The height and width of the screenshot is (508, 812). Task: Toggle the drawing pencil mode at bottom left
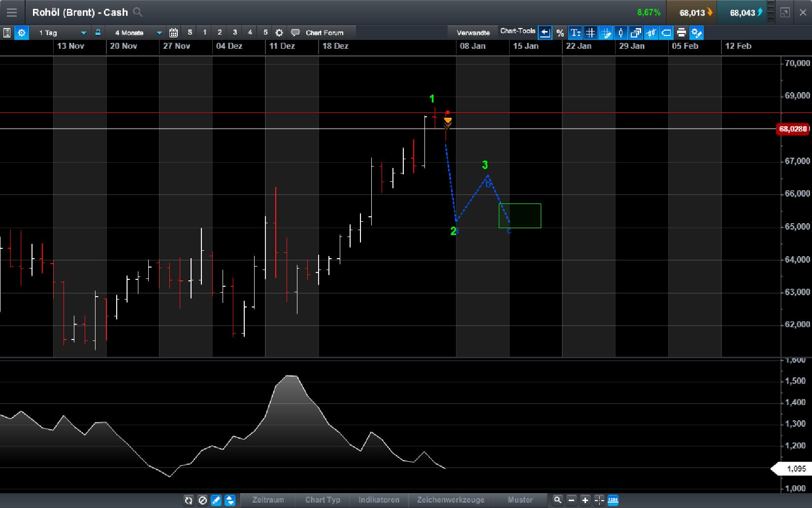[216, 500]
